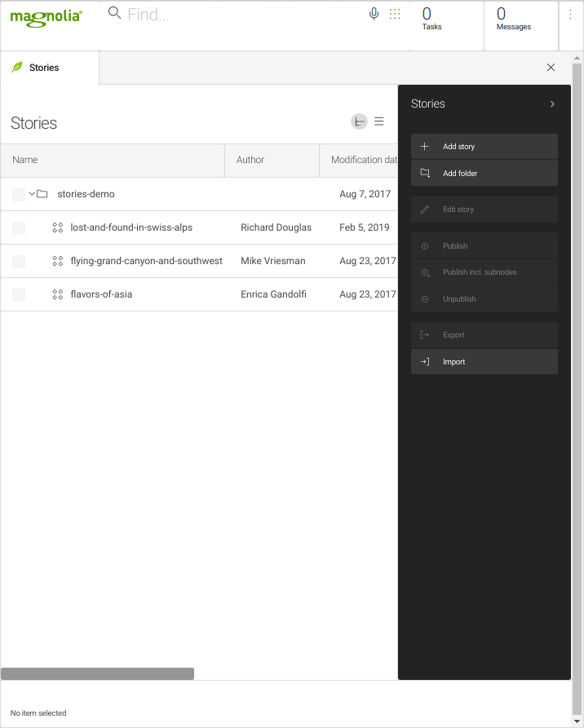Click the page vertical scrollbar thumb
Viewport: 584px width, 728px height.
coord(577,388)
